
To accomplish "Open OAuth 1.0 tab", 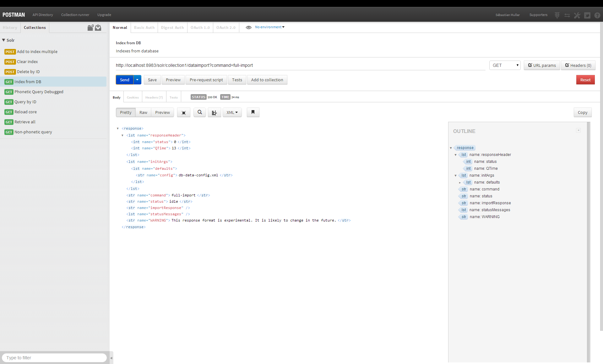I will click(x=200, y=28).
